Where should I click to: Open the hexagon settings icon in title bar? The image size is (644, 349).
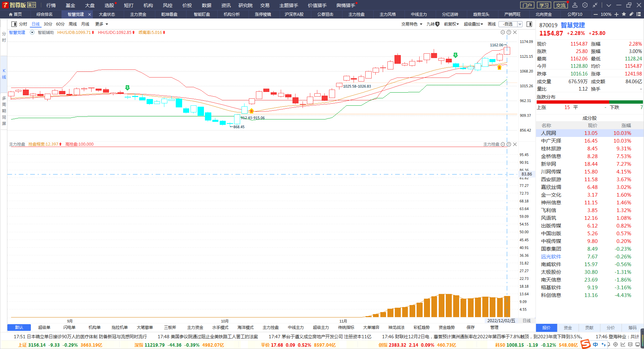[x=585, y=5]
